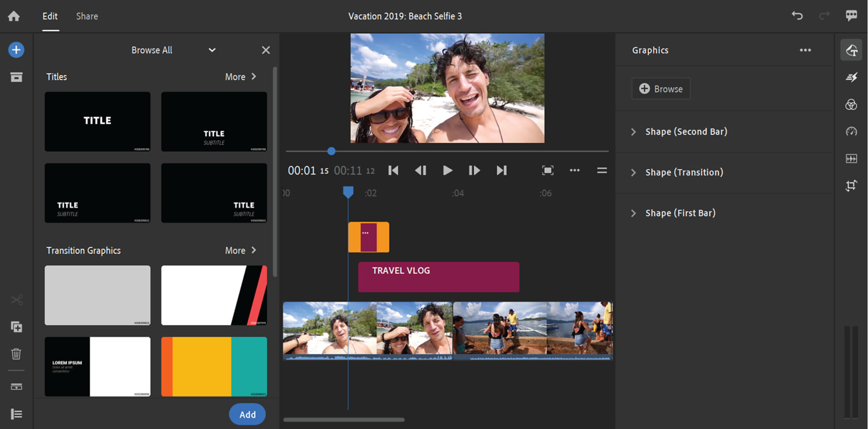868x429 pixels.
Task: Switch to the Edit tab
Action: pyautogui.click(x=50, y=16)
